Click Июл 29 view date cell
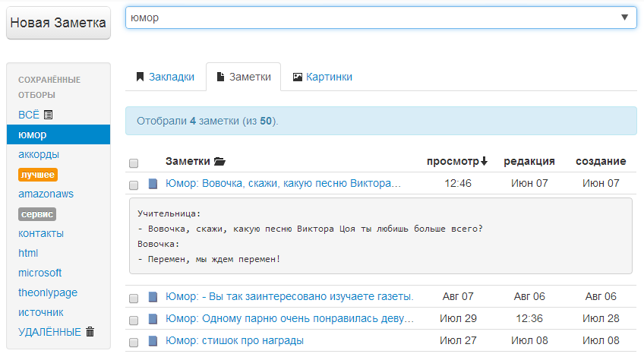Screen dimensions: 644x357 458,318
